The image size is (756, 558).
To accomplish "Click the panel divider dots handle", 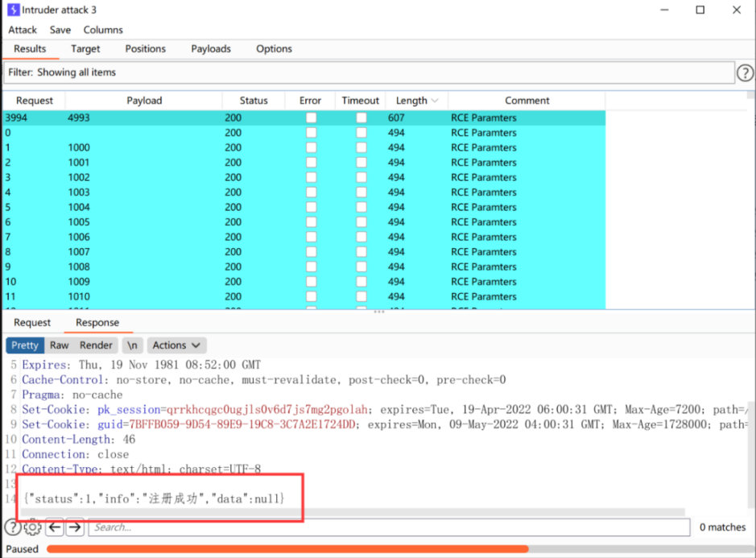I will click(379, 312).
